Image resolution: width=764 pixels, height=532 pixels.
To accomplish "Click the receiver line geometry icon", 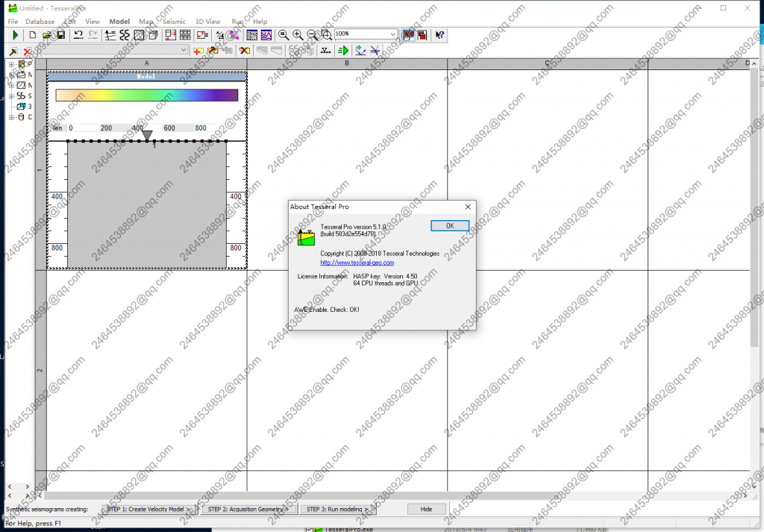I will 326,51.
